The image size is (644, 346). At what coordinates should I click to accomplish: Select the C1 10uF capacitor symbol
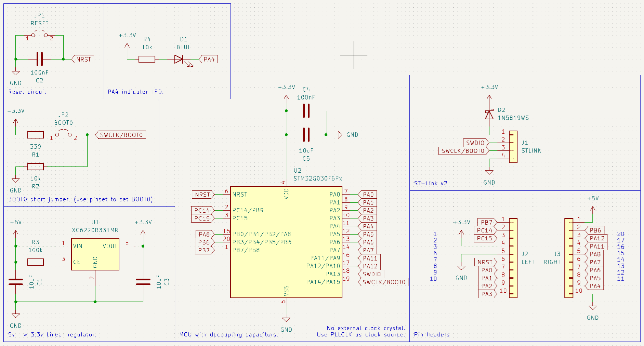(x=16, y=282)
